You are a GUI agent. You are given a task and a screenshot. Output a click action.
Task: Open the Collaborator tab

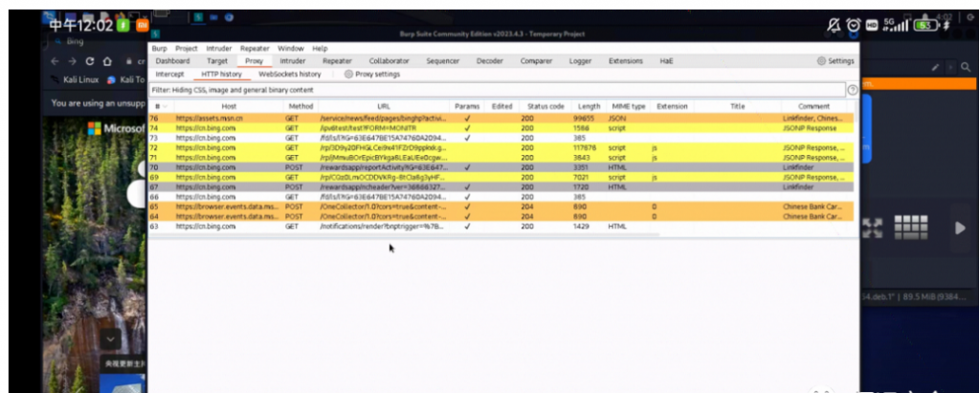point(389,61)
